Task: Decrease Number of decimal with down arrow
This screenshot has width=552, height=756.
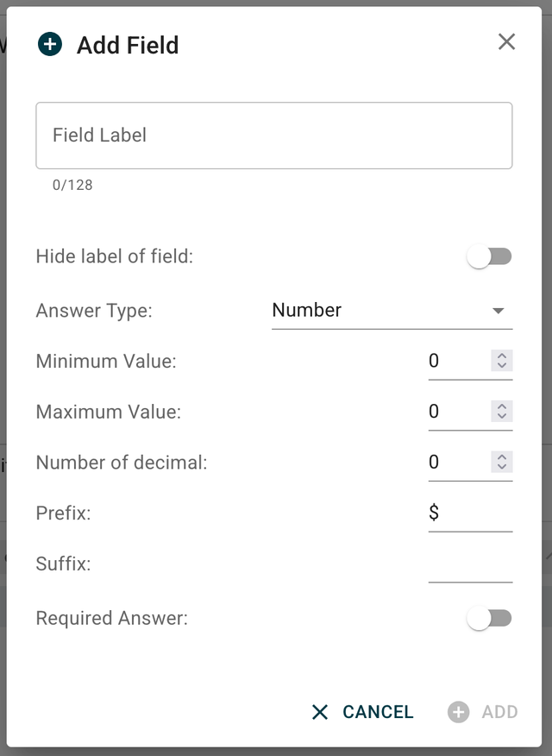Action: (502, 467)
